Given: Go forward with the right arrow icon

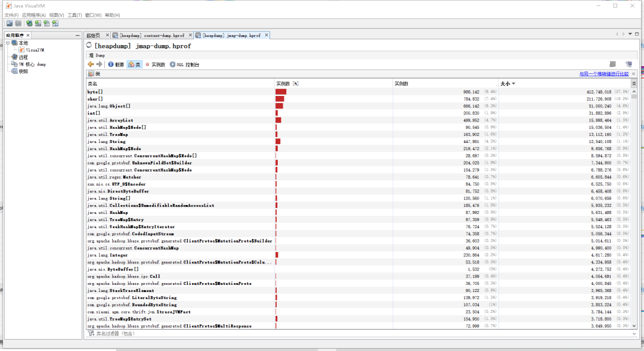Looking at the screenshot, I should [99, 64].
